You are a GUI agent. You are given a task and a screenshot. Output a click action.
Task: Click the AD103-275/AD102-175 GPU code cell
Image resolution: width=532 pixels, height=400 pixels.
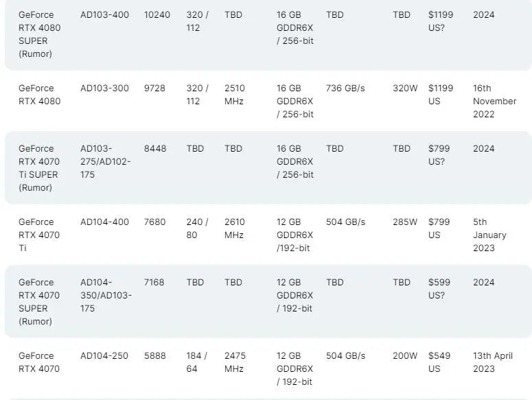(x=105, y=161)
